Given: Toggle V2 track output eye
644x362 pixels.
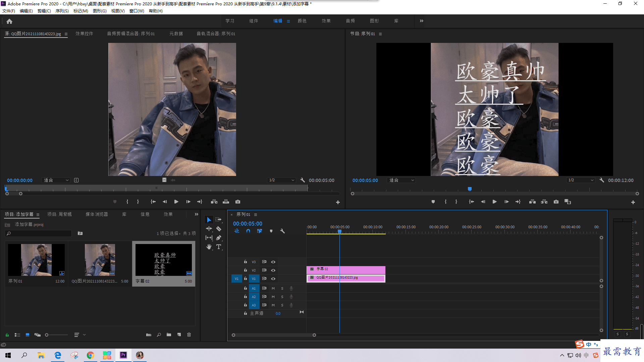Looking at the screenshot, I should click(273, 270).
